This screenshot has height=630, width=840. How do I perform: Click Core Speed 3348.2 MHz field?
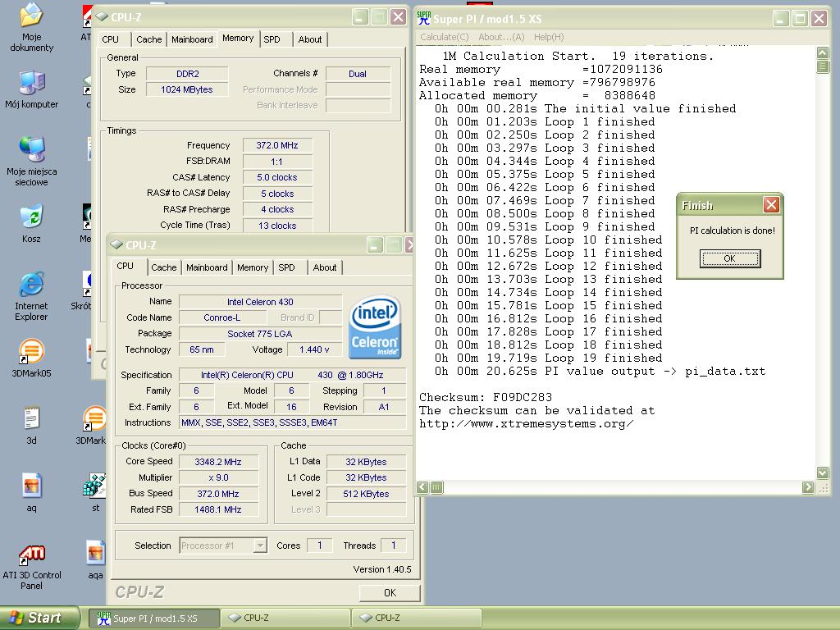click(218, 462)
